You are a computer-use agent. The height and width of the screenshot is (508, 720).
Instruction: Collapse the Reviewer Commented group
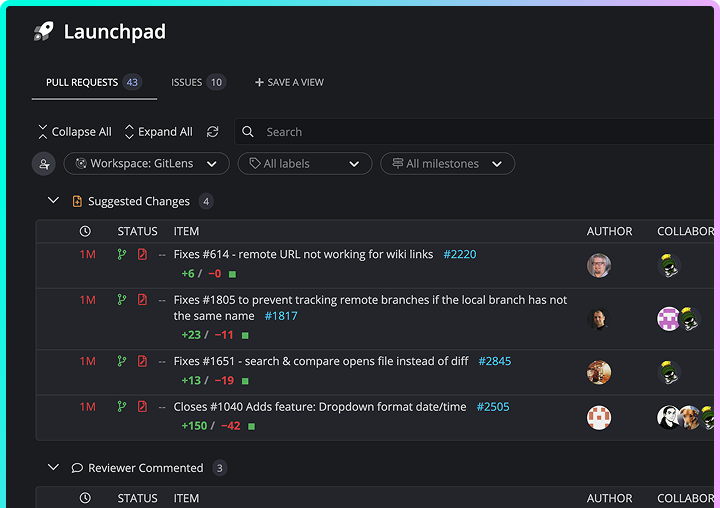click(54, 468)
